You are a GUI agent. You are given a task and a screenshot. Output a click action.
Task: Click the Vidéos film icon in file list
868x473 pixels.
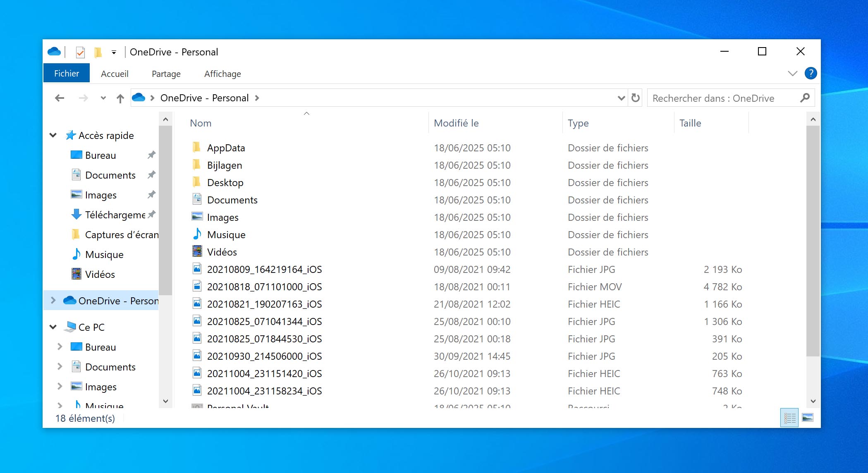click(x=197, y=251)
